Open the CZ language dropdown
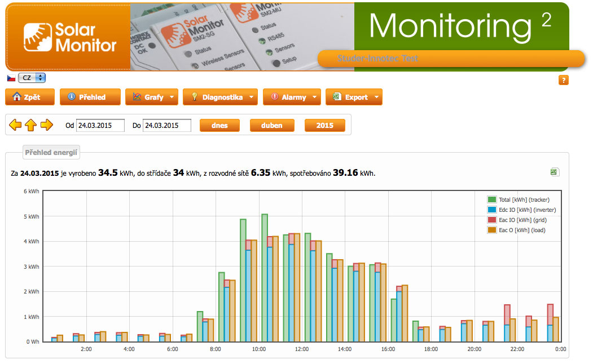The width and height of the screenshot is (593, 364). 32,78
